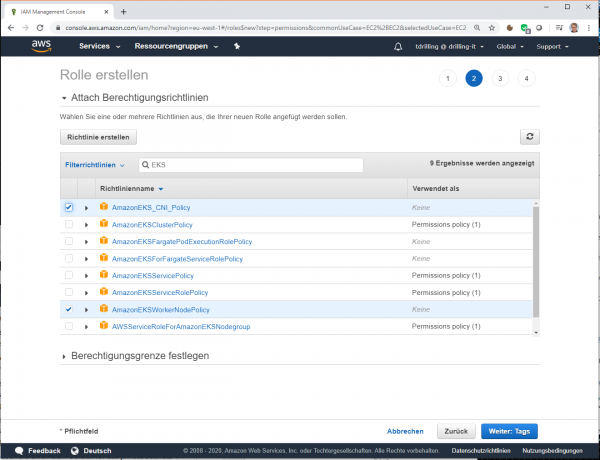Close the IAM Management Console tab
The image size is (600, 460).
click(x=106, y=12)
